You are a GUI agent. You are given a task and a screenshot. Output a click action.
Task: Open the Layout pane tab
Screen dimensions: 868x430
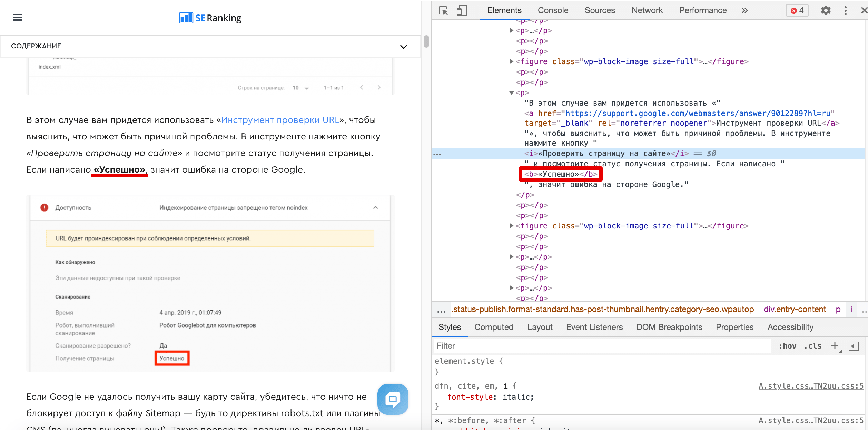pyautogui.click(x=540, y=327)
